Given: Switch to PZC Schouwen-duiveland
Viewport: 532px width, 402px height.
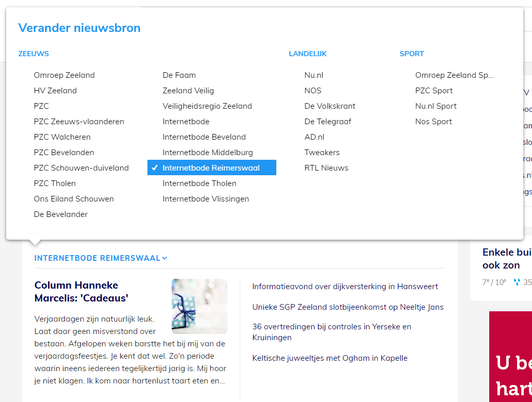Looking at the screenshot, I should [81, 167].
